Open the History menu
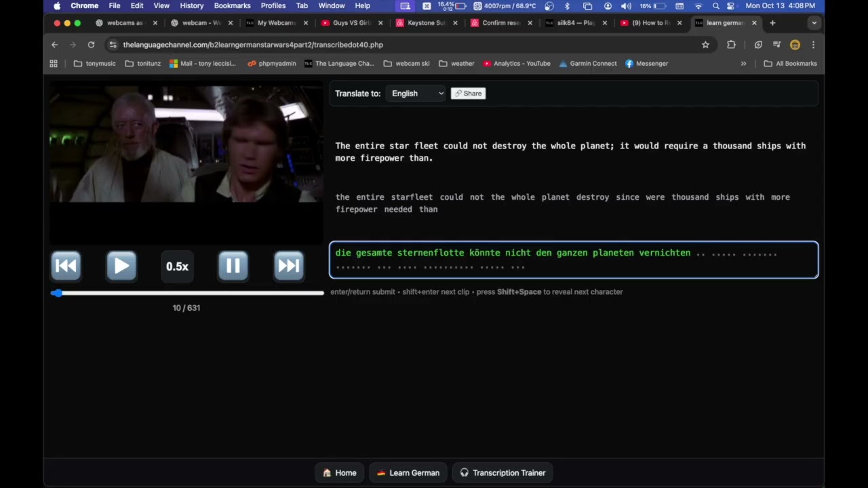The height and width of the screenshot is (488, 868). 192,5
